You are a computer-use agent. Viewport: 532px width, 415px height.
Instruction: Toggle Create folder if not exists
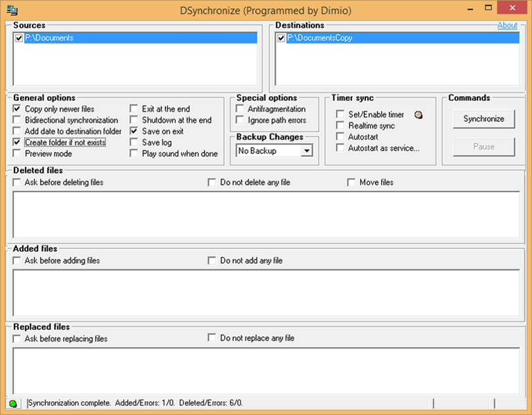point(17,142)
